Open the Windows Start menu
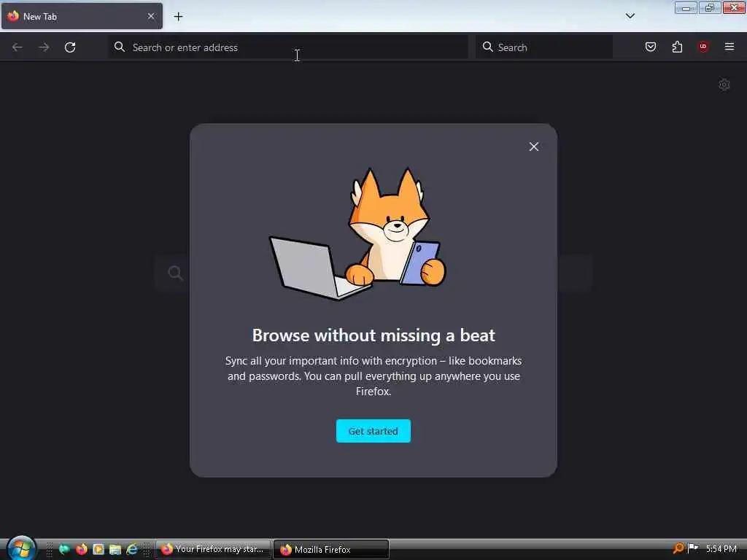The width and height of the screenshot is (747, 560). click(x=21, y=548)
